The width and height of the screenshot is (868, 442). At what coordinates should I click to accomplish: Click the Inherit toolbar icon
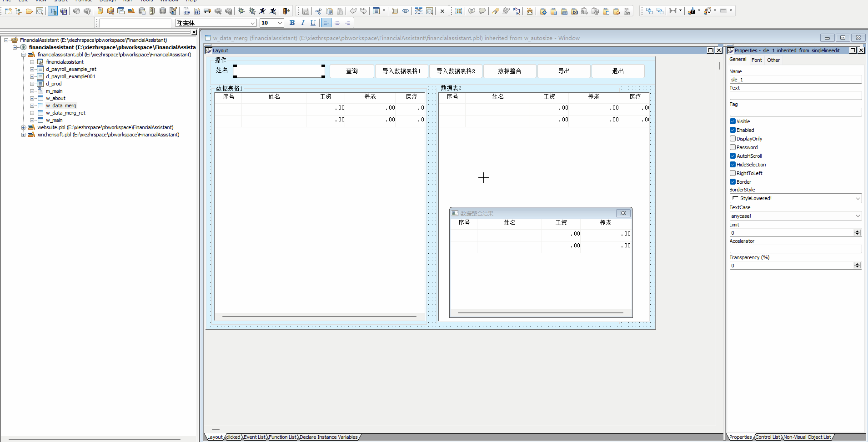coord(19,11)
